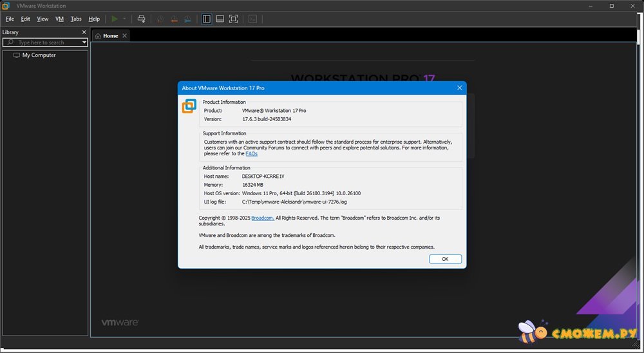The height and width of the screenshot is (353, 644).
Task: Click the revert snapshot toolbar icon
Action: click(x=174, y=19)
